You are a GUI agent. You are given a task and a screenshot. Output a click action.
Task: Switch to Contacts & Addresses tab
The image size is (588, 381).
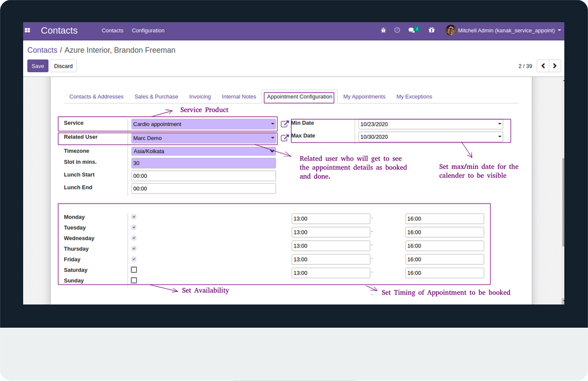click(96, 96)
